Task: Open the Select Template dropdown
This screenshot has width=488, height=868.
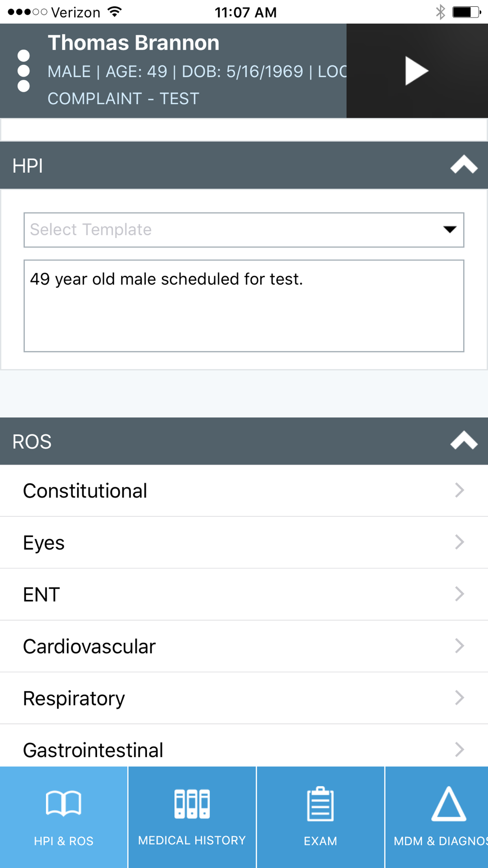Action: tap(244, 230)
